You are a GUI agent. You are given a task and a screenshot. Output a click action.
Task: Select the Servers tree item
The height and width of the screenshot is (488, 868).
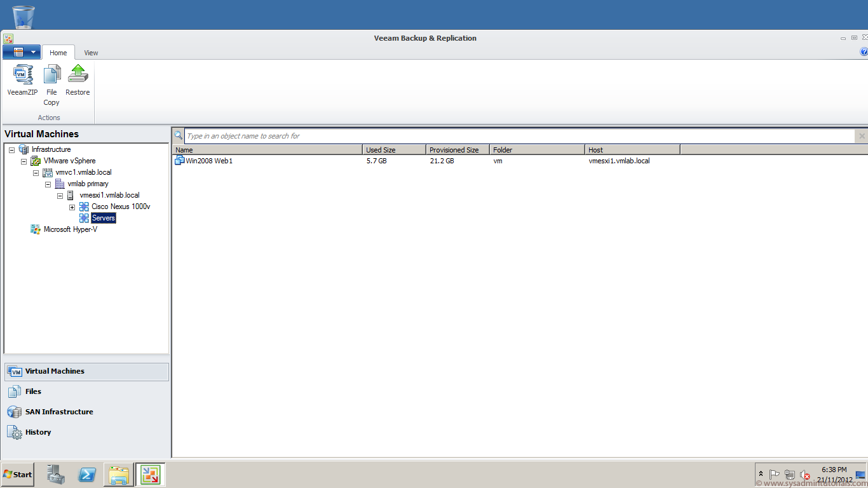point(104,218)
